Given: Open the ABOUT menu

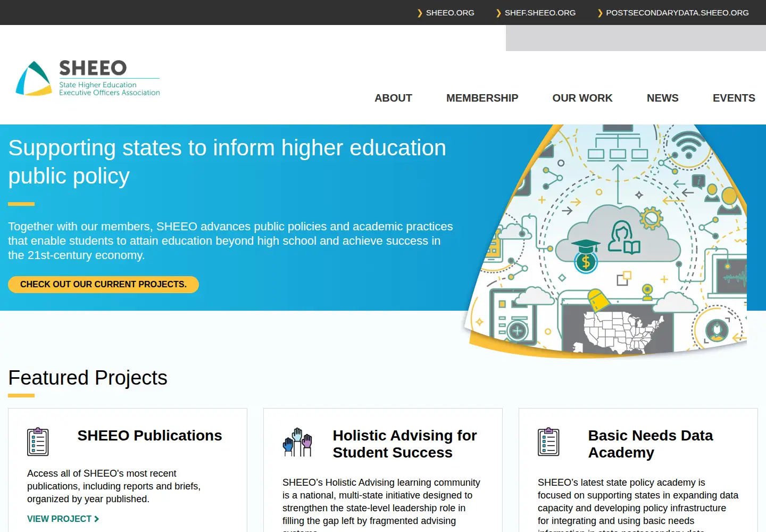Looking at the screenshot, I should pos(393,98).
